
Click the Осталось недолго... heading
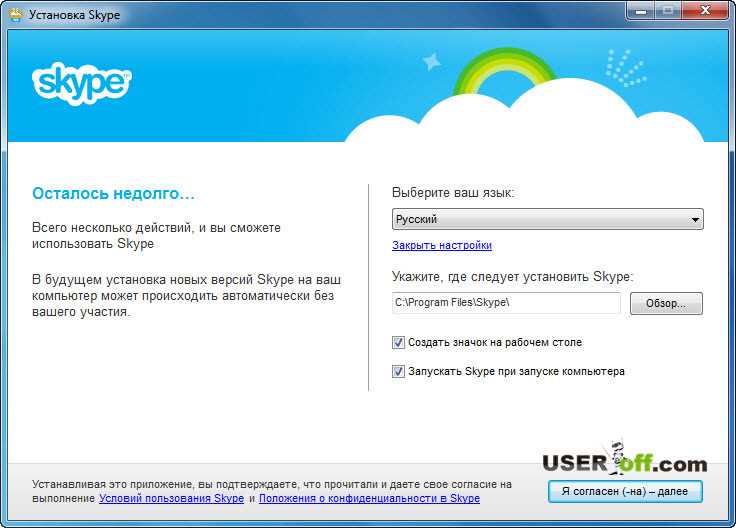(113, 193)
